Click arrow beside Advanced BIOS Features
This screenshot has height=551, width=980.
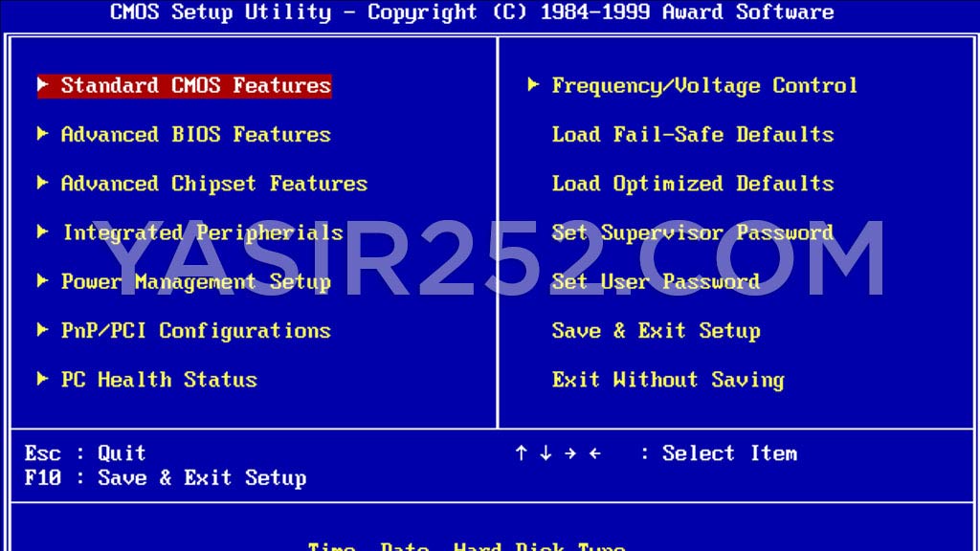[x=43, y=134]
